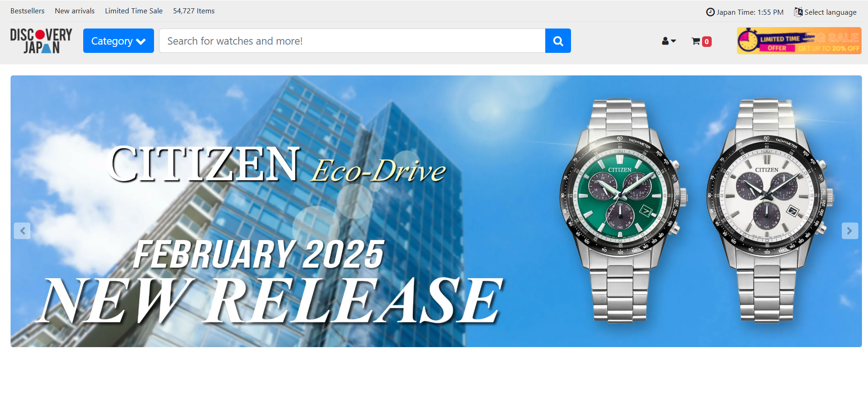The width and height of the screenshot is (868, 400).
Task: Focus the watch search input field
Action: click(352, 41)
